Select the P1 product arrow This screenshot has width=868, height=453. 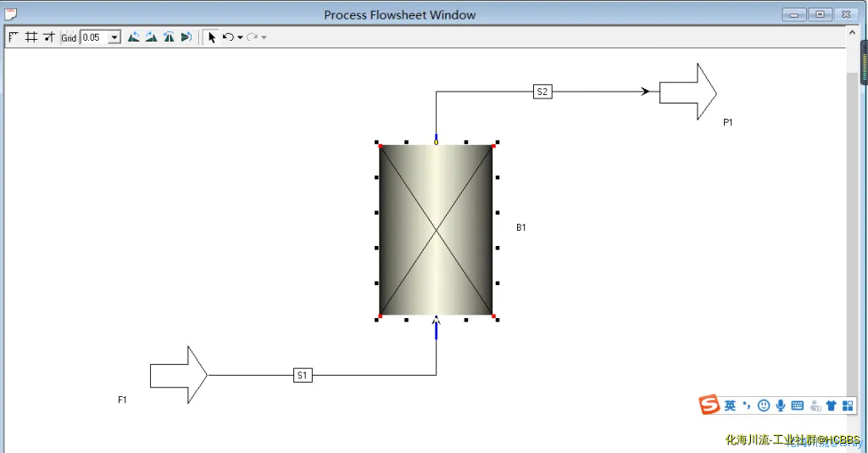(688, 92)
